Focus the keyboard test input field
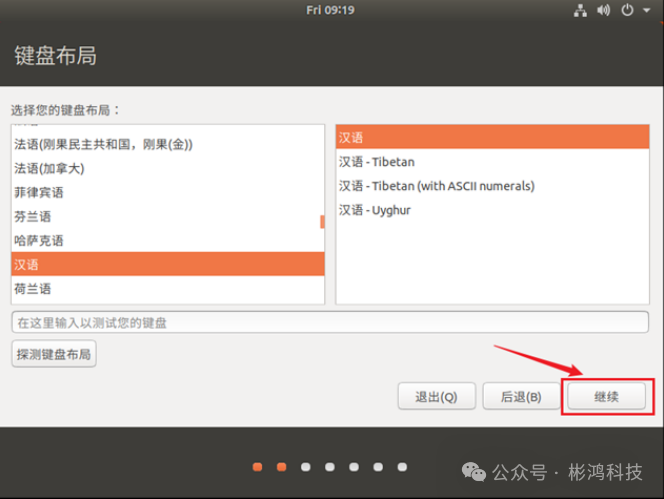The width and height of the screenshot is (664, 499). coord(330,322)
